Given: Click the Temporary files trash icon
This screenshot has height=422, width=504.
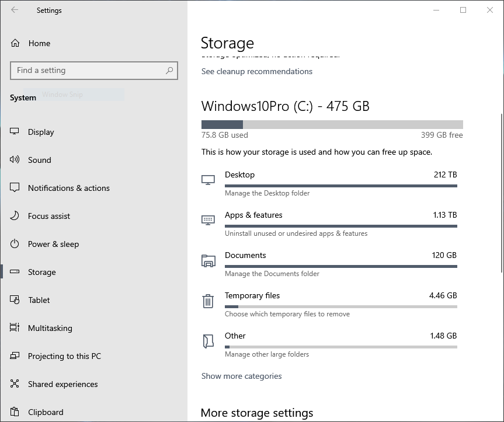Looking at the screenshot, I should click(x=208, y=301).
